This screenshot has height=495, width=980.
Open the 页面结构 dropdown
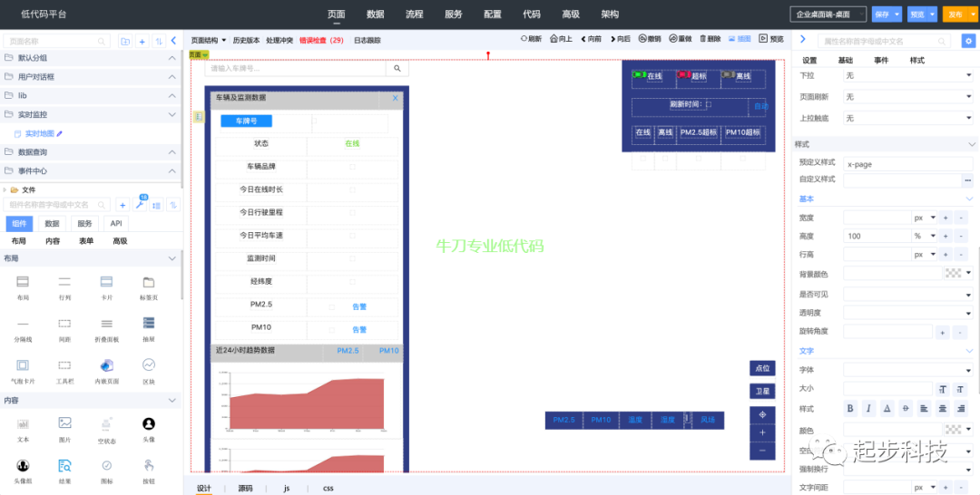(208, 40)
